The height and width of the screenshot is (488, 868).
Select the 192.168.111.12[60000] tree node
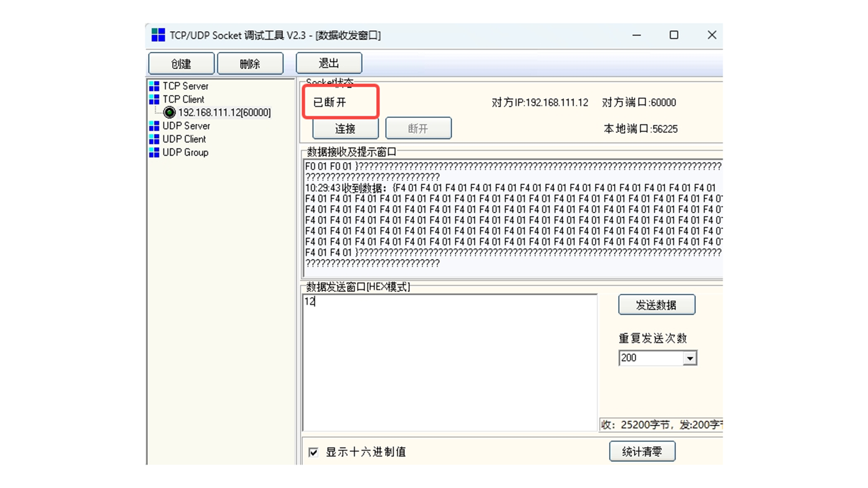tap(224, 113)
